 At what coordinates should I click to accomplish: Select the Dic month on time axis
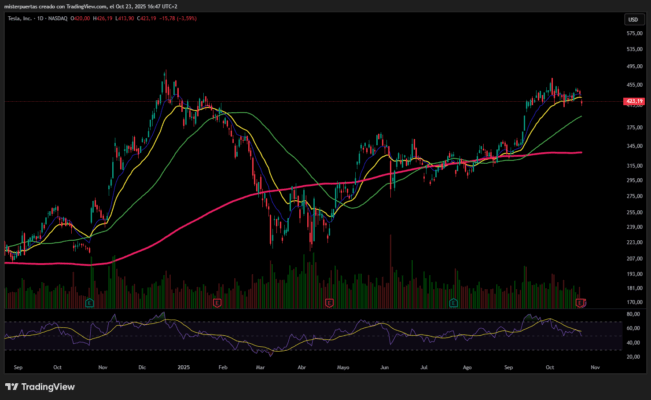(x=141, y=367)
